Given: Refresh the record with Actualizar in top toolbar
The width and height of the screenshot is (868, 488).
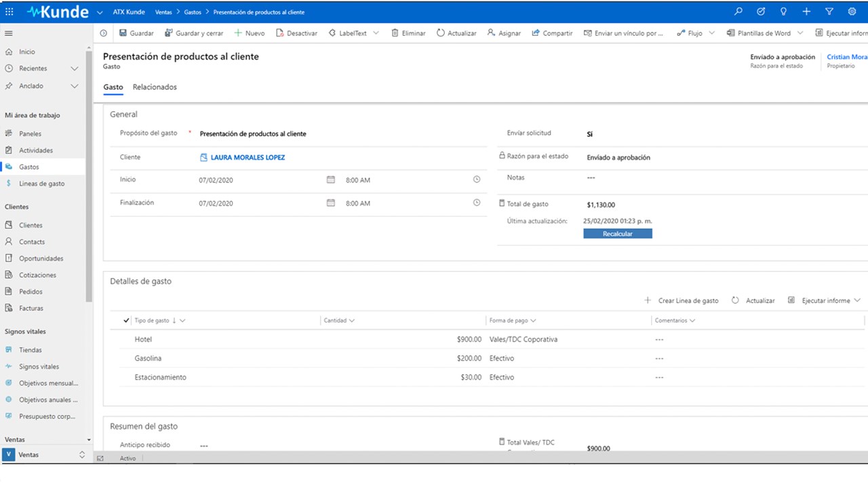Looking at the screenshot, I should coord(456,33).
